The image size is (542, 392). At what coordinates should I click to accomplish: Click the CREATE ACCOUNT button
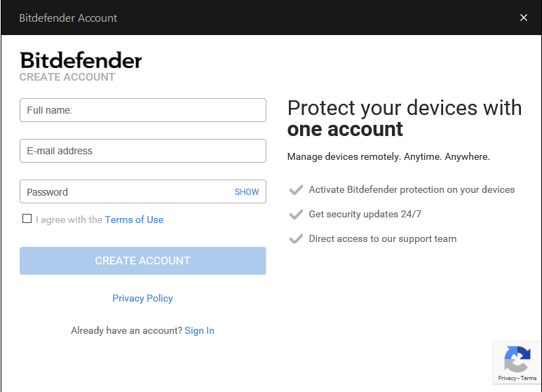(143, 261)
